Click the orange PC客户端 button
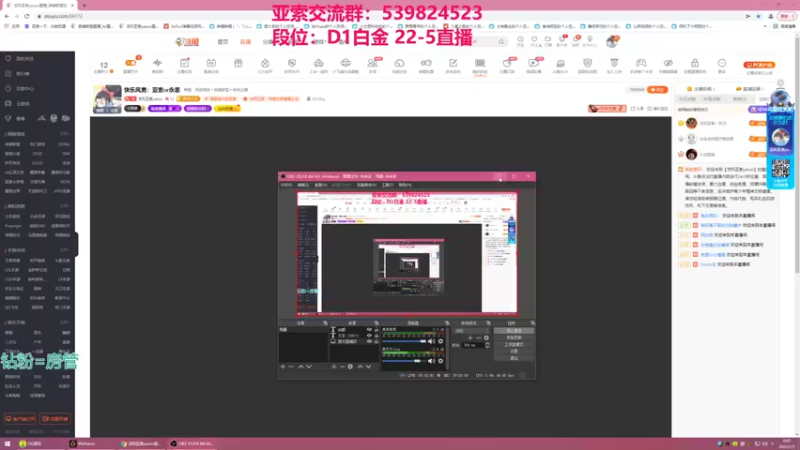The height and width of the screenshot is (450, 800). [759, 65]
